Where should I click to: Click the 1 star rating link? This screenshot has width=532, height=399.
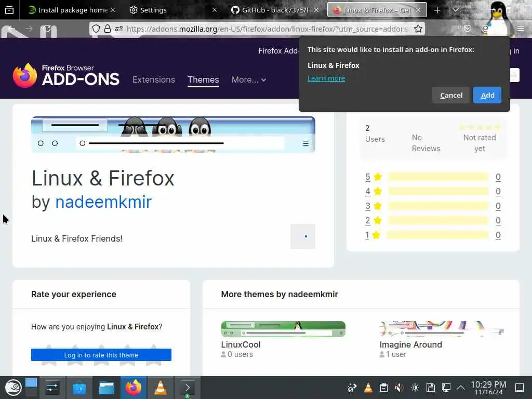tap(367, 235)
